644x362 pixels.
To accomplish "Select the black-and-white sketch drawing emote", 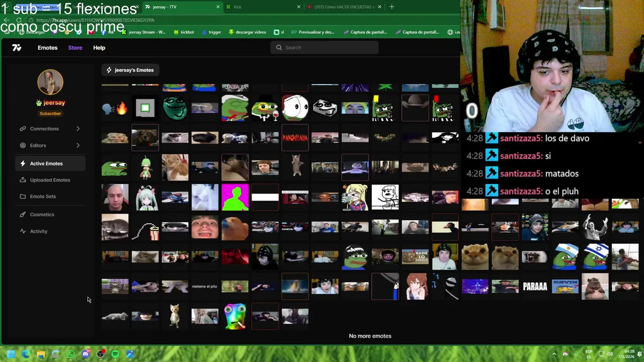I will 385,197.
